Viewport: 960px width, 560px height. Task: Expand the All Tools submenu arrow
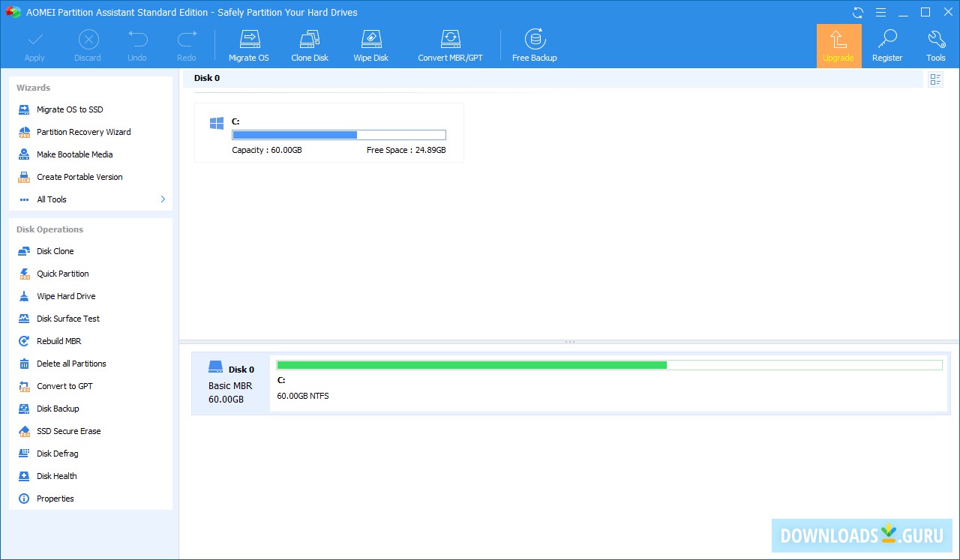click(x=163, y=199)
